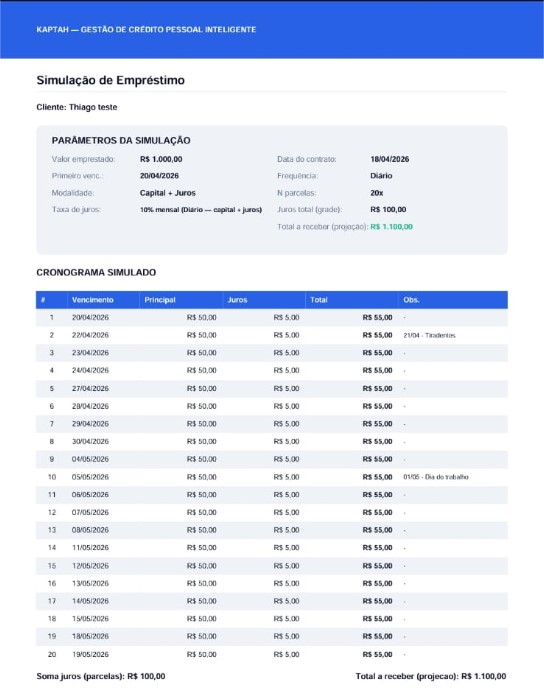The width and height of the screenshot is (544, 692).
Task: Select the date 05/05/2026 in row 10
Action: click(90, 477)
